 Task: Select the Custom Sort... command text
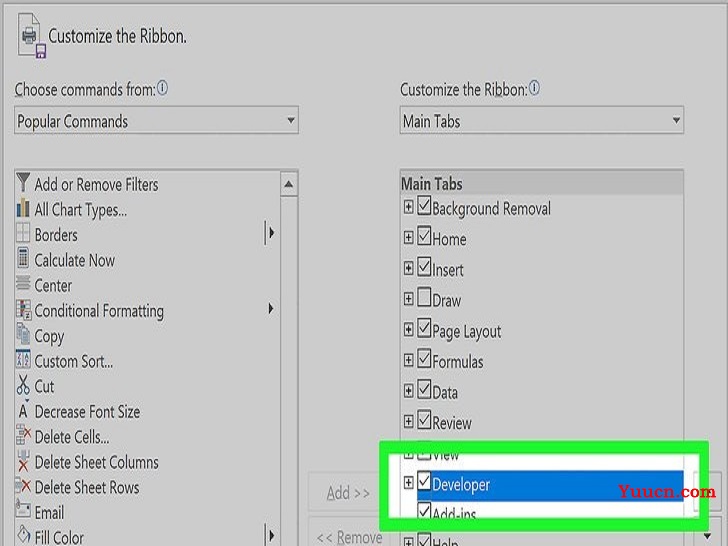coord(74,361)
